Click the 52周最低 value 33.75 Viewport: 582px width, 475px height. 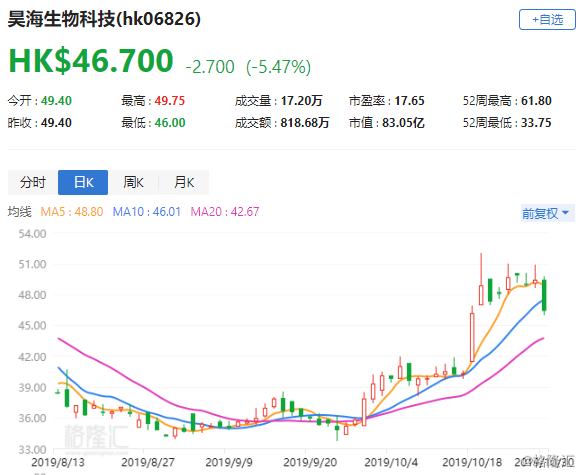pos(536,122)
